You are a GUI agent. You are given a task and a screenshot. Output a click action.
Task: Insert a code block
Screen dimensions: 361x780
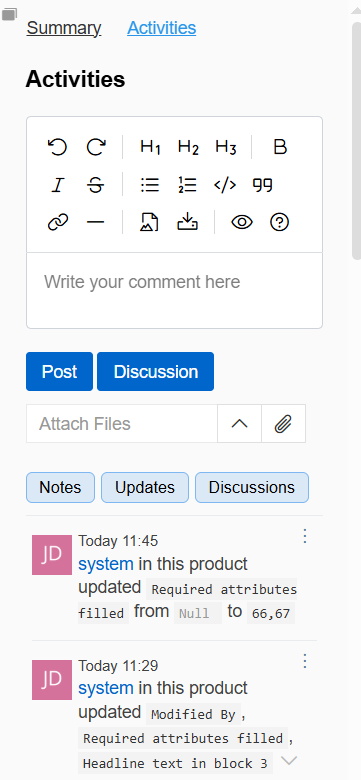pos(225,185)
